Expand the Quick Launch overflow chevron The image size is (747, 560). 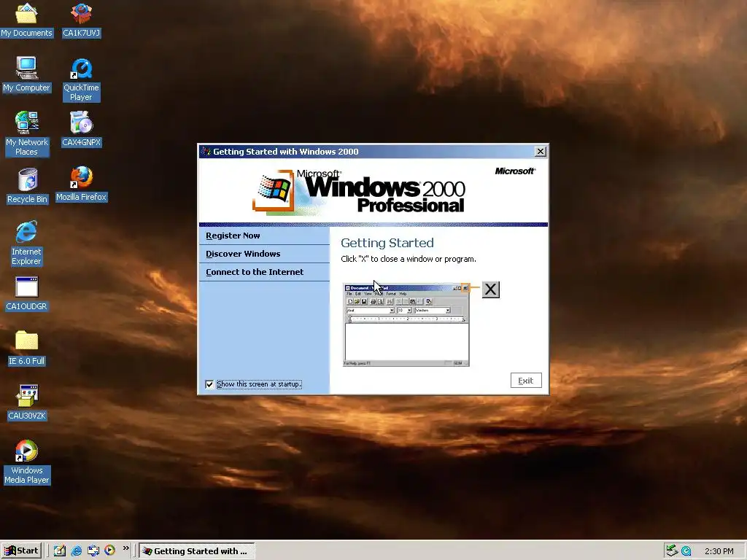coord(125,548)
